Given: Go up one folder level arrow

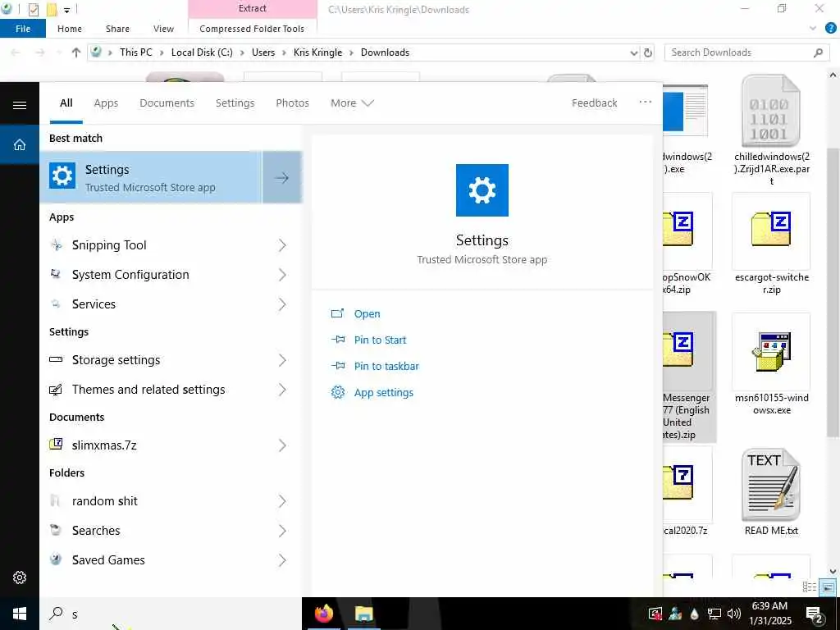Looking at the screenshot, I should coord(76,52).
